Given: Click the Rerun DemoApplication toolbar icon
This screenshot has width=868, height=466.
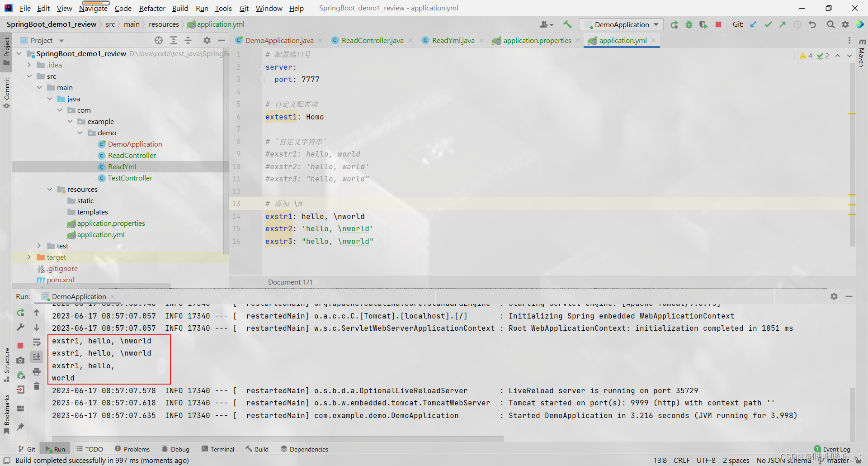Looking at the screenshot, I should 674,24.
